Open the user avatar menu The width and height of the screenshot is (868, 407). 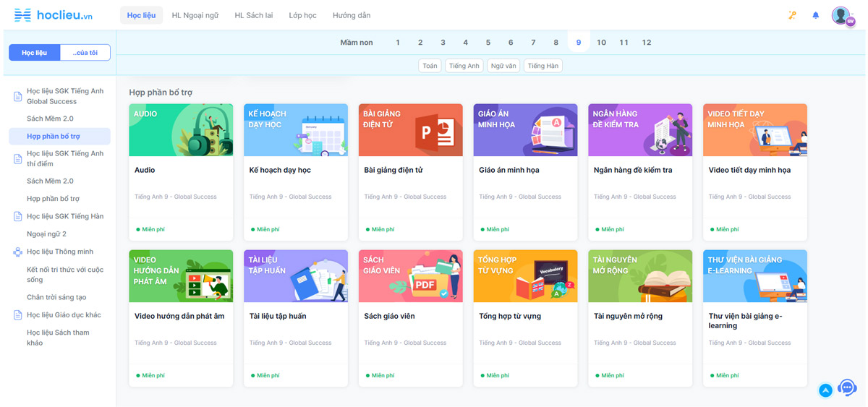point(842,15)
